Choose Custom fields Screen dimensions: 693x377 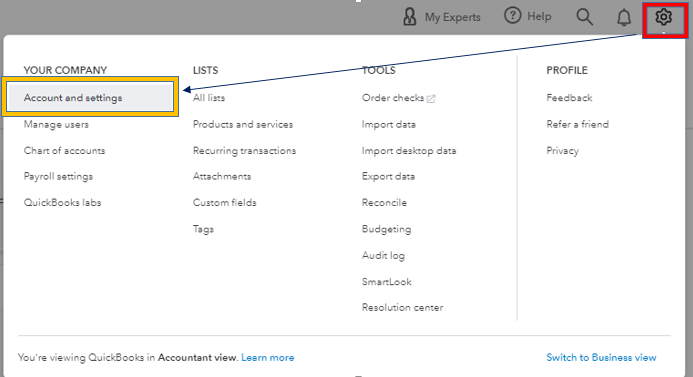(x=225, y=202)
